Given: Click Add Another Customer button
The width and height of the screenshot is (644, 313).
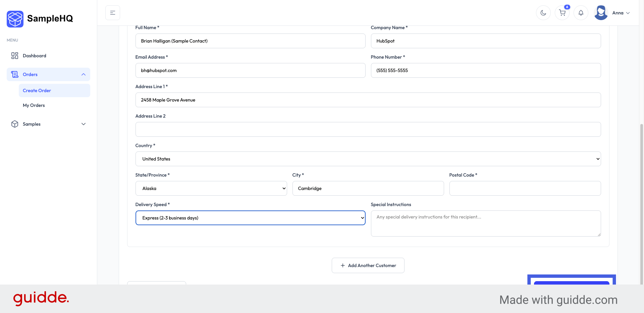Looking at the screenshot, I should (x=368, y=265).
